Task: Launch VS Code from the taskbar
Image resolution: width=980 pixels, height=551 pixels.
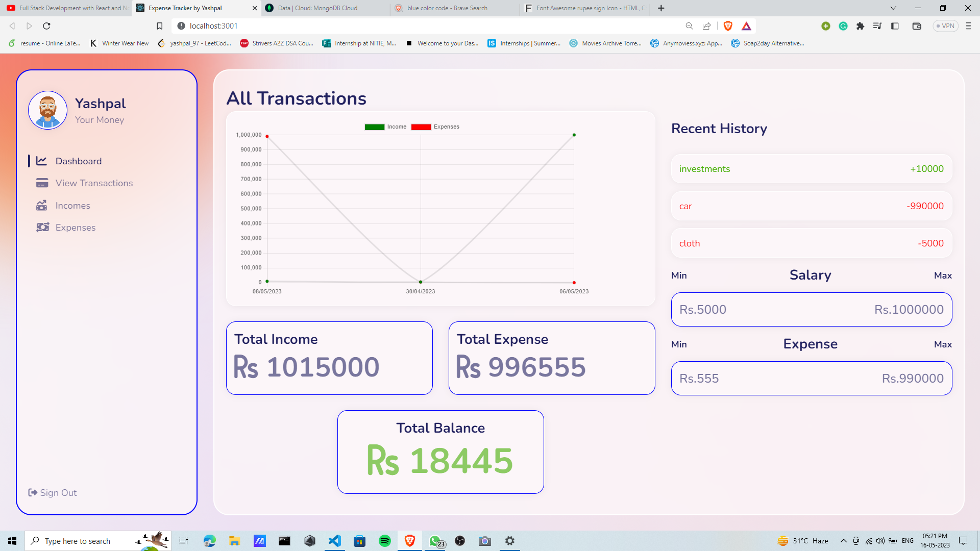Action: [335, 541]
